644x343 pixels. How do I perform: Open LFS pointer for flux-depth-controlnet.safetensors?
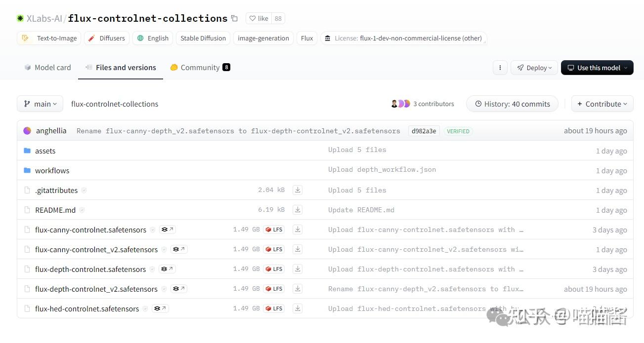point(274,269)
